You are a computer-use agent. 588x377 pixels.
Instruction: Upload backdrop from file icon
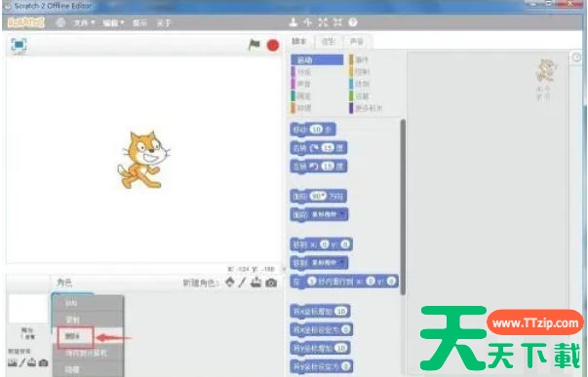coord(32,362)
